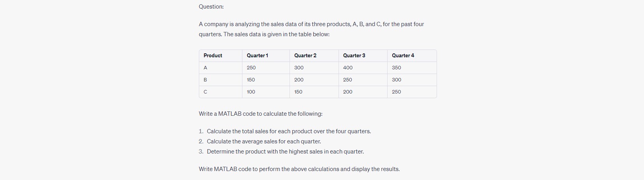
Task: Click list item about highest sales product
Action: tap(285, 152)
